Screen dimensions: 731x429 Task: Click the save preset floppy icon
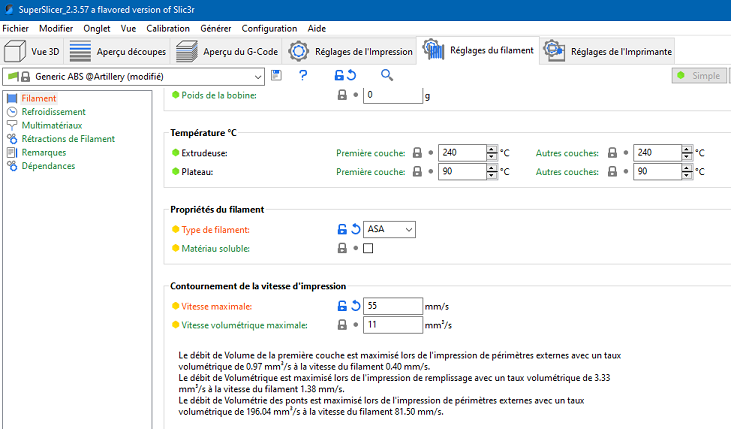coord(276,75)
